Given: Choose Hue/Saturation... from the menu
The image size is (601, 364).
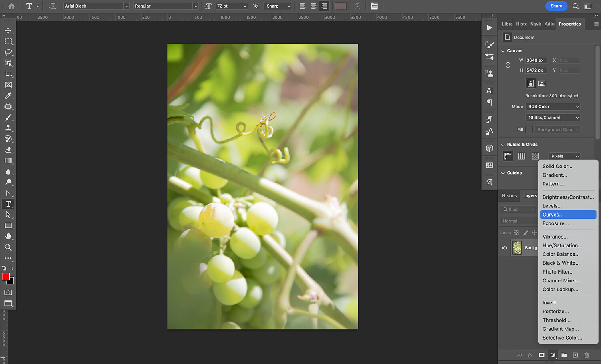Looking at the screenshot, I should (562, 245).
